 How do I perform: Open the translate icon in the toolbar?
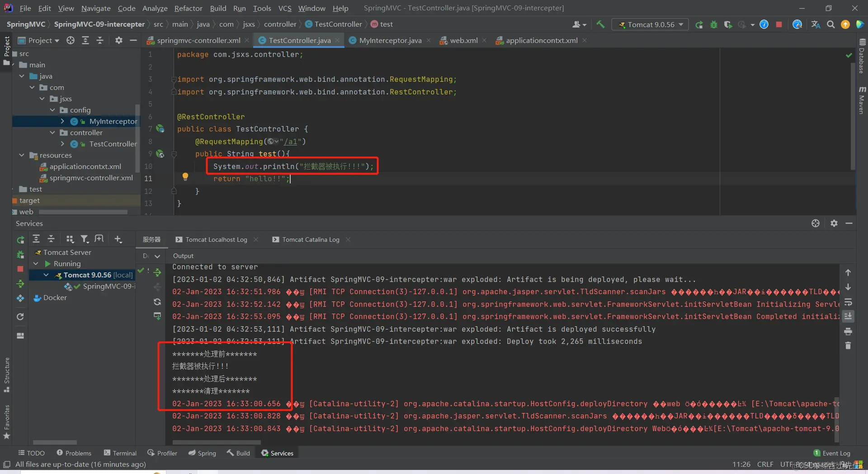(x=816, y=24)
